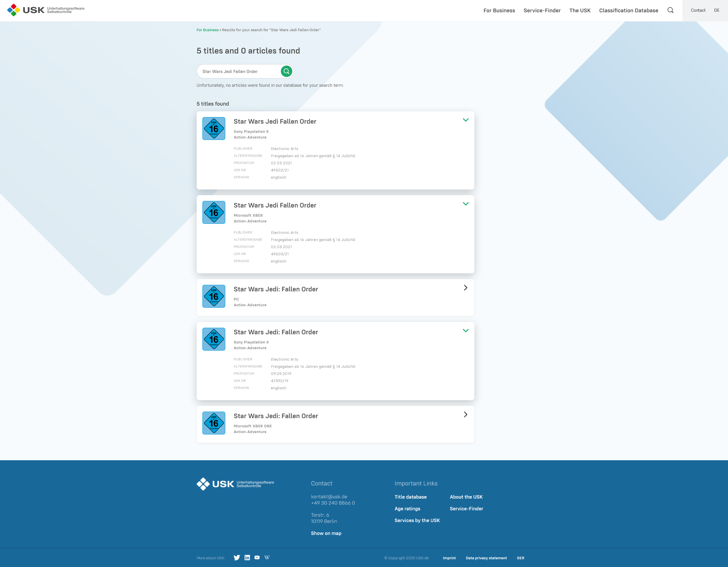The height and width of the screenshot is (567, 728).
Task: Open the Service-Finder menu item
Action: click(x=542, y=10)
